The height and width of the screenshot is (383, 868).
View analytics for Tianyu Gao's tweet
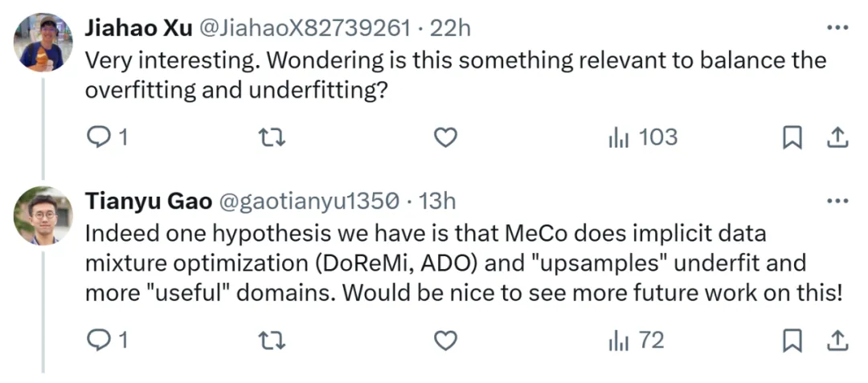pyautogui.click(x=618, y=340)
